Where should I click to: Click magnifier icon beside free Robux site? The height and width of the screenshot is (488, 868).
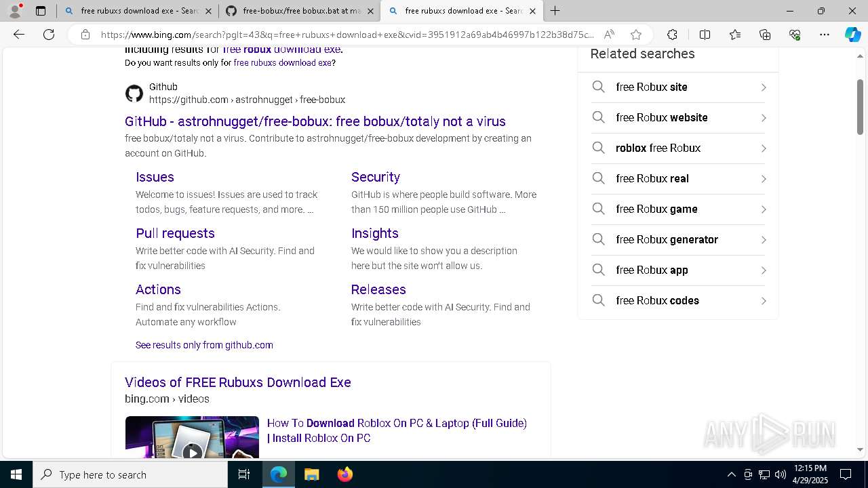(x=598, y=87)
